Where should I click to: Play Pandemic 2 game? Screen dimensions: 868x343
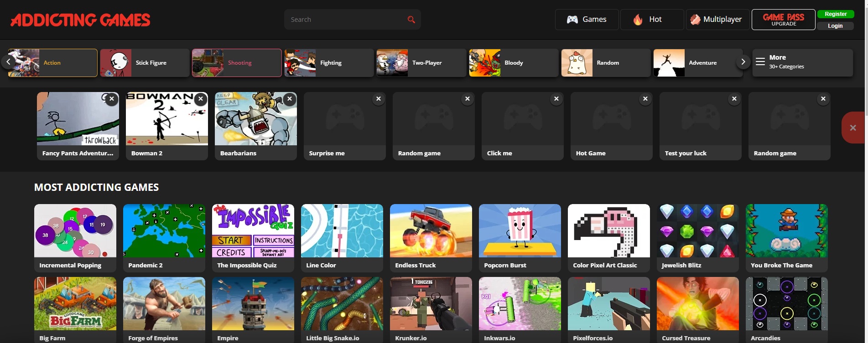click(x=164, y=238)
